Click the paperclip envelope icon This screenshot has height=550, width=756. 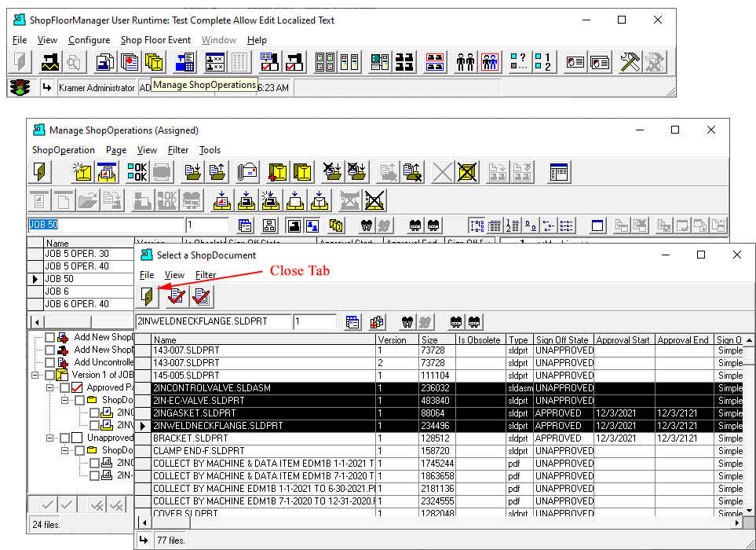pyautogui.click(x=247, y=172)
